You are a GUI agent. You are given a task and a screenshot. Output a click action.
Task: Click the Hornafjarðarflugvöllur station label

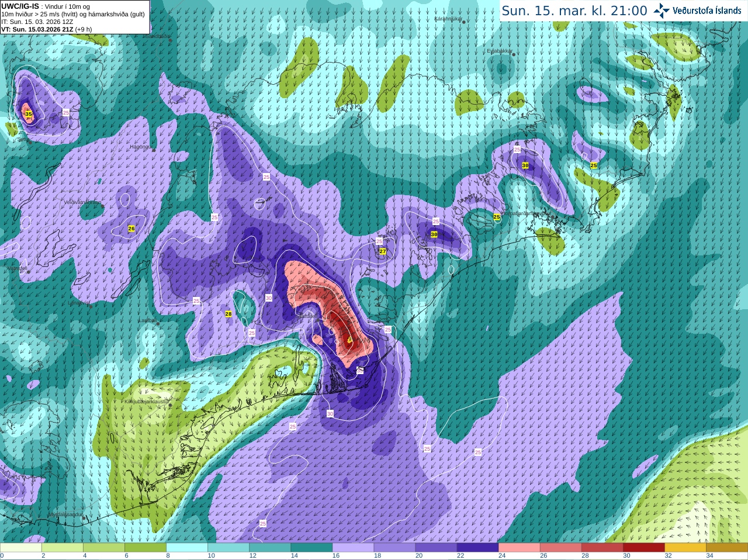526,213
